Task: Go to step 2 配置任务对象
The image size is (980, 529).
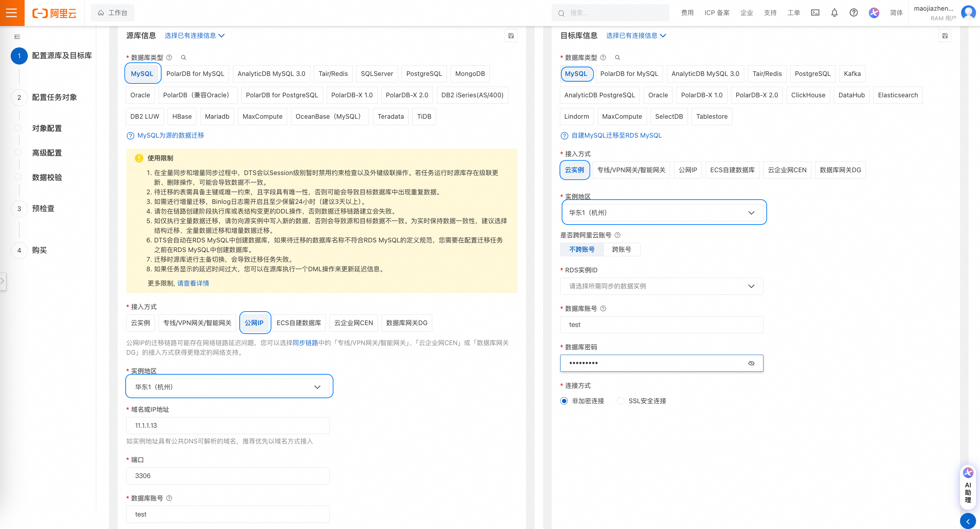Action: coord(55,97)
